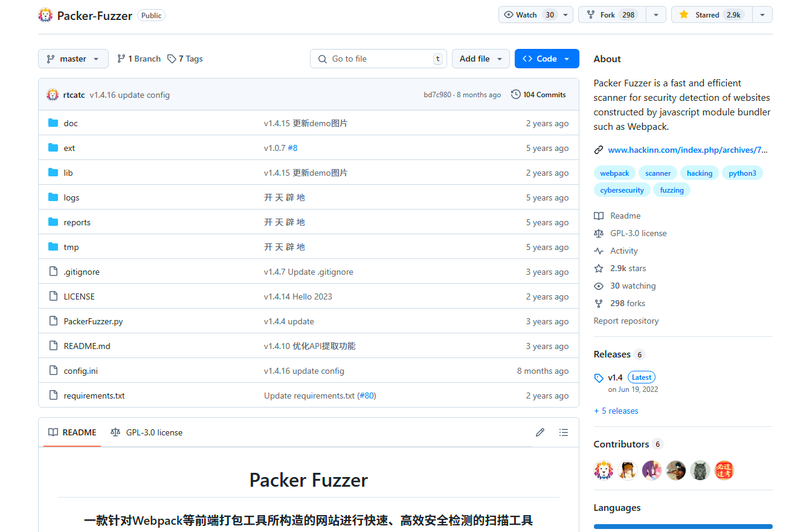Open the www.hackinn.com website link
Image resolution: width=786 pixels, height=532 pixels.
[x=688, y=150]
